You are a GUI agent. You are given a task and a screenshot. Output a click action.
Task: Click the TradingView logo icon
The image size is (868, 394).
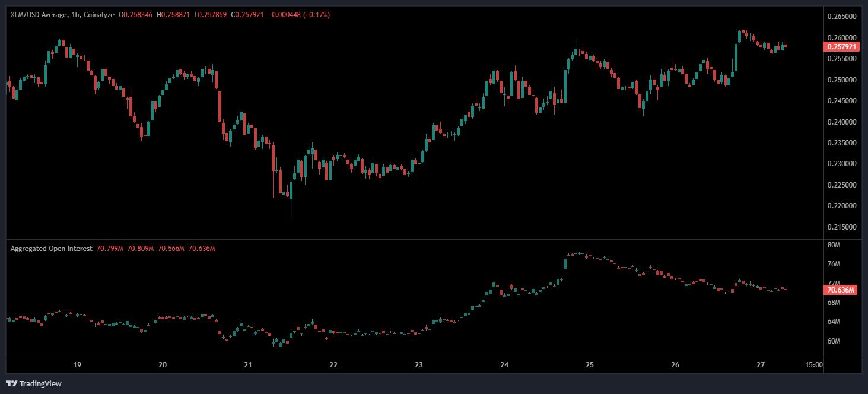pos(12,383)
